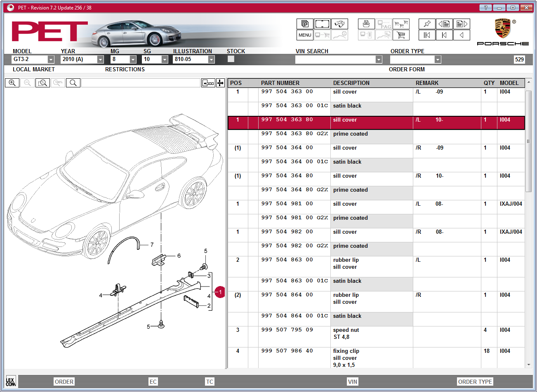Viewport: 537px width, 392px height.
Task: Toggle the STOCK checkbox
Action: [x=231, y=59]
